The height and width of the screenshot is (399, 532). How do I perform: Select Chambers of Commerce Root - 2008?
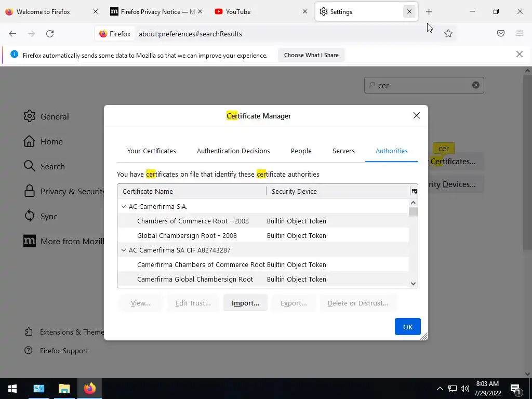(x=263, y=221)
